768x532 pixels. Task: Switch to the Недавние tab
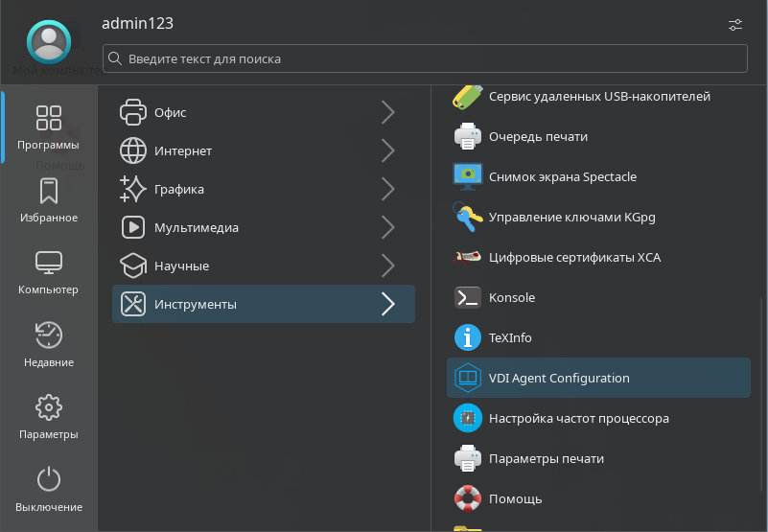pyautogui.click(x=49, y=345)
